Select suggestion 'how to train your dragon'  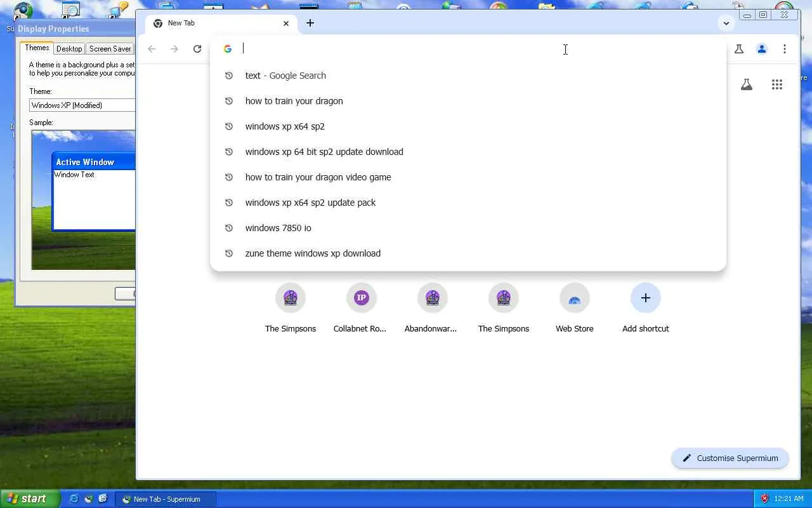468,101
